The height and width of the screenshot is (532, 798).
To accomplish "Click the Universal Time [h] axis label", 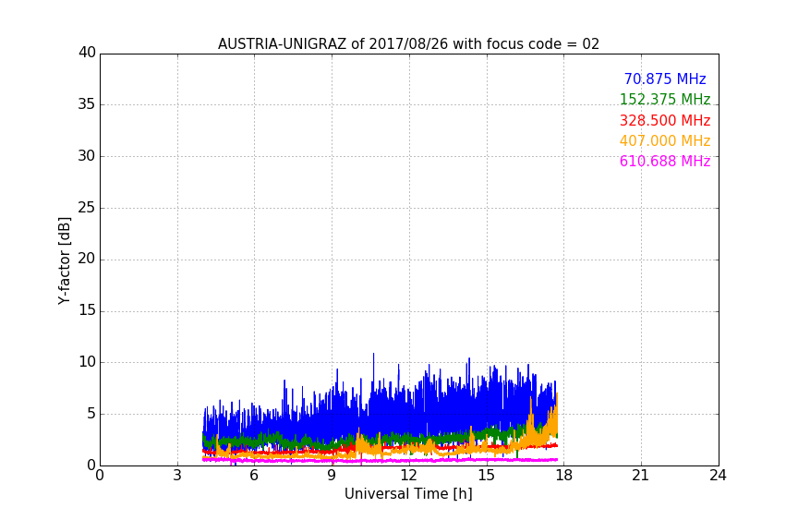I will [x=408, y=494].
